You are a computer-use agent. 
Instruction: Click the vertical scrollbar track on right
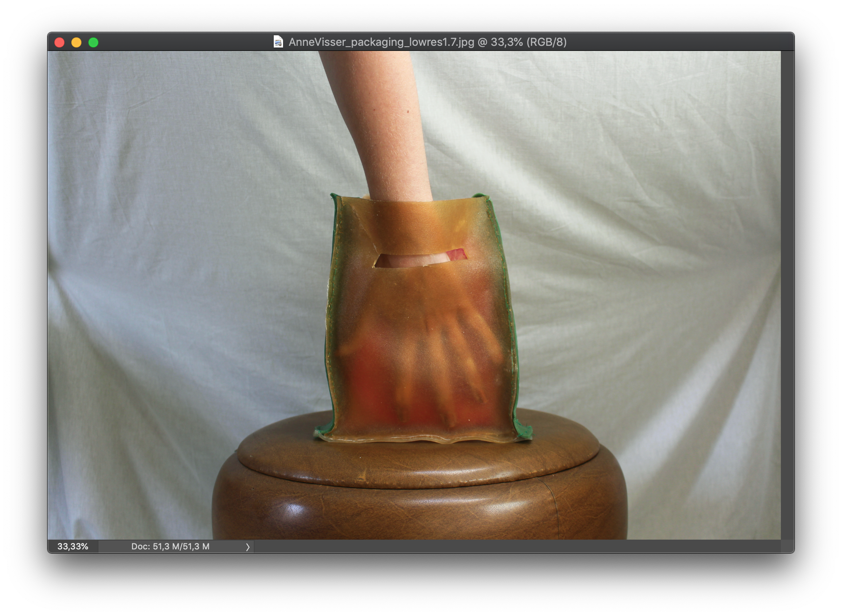coord(787,295)
